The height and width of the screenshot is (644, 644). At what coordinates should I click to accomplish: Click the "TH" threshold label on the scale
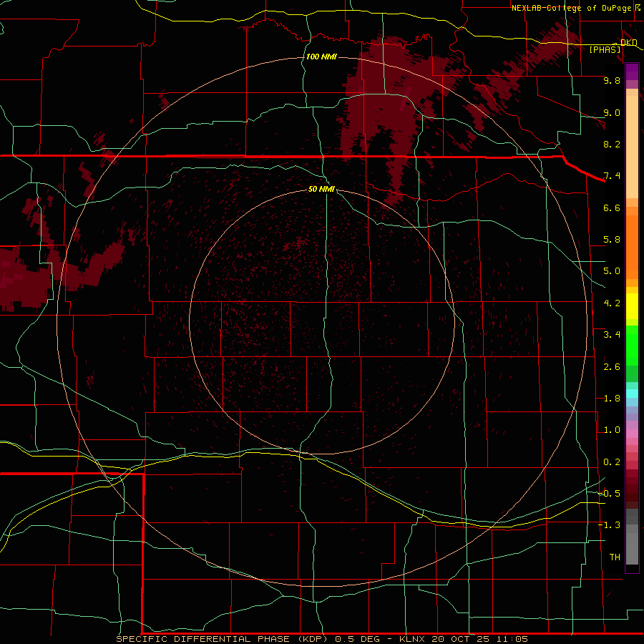pos(615,557)
